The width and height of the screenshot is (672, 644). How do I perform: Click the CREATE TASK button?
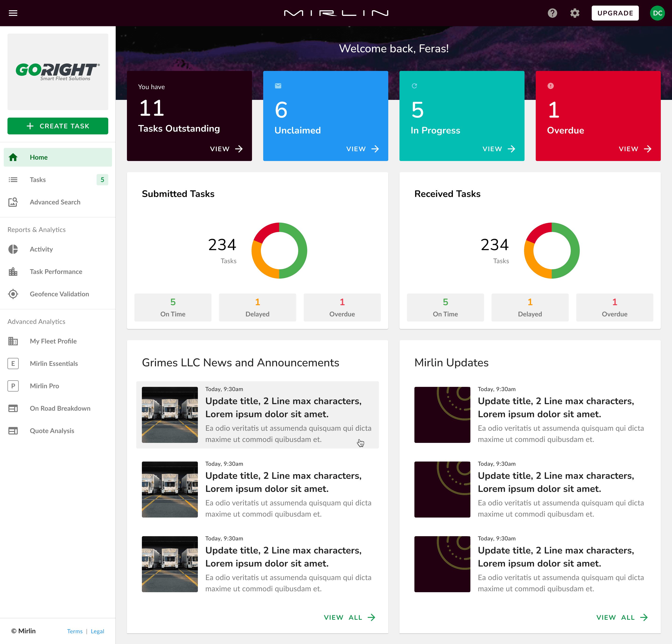pyautogui.click(x=58, y=126)
